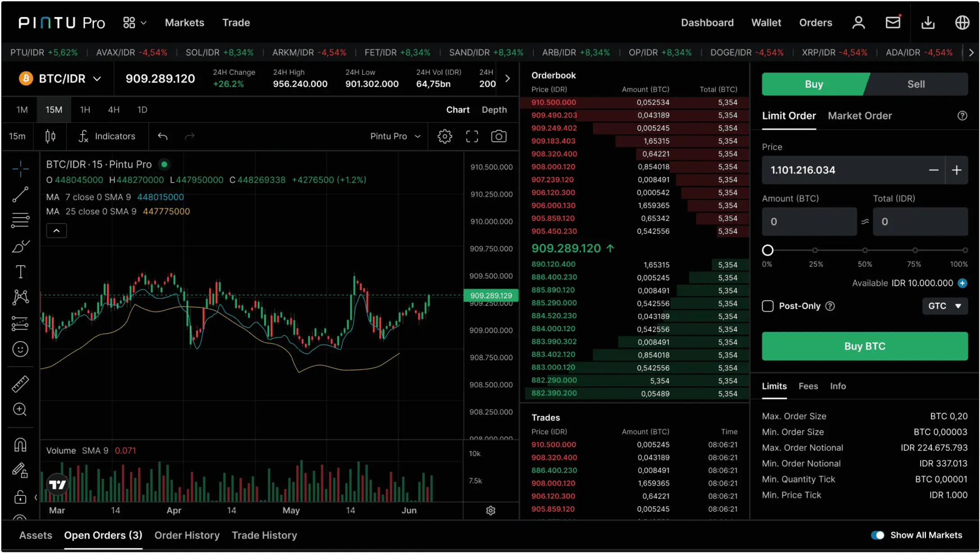Switch to Market Order tab
The height and width of the screenshot is (553, 980).
(x=860, y=116)
